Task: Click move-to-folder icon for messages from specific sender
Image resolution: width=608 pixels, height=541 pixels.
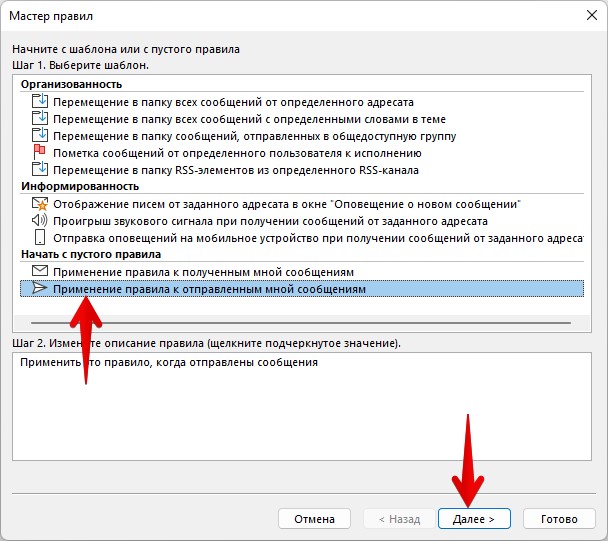Action: [40, 102]
